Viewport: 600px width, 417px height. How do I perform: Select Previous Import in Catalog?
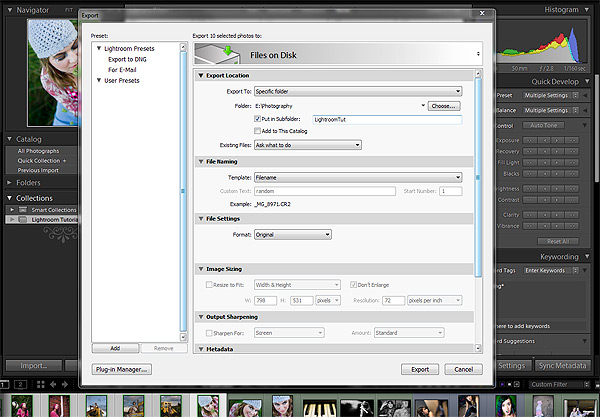(38, 170)
